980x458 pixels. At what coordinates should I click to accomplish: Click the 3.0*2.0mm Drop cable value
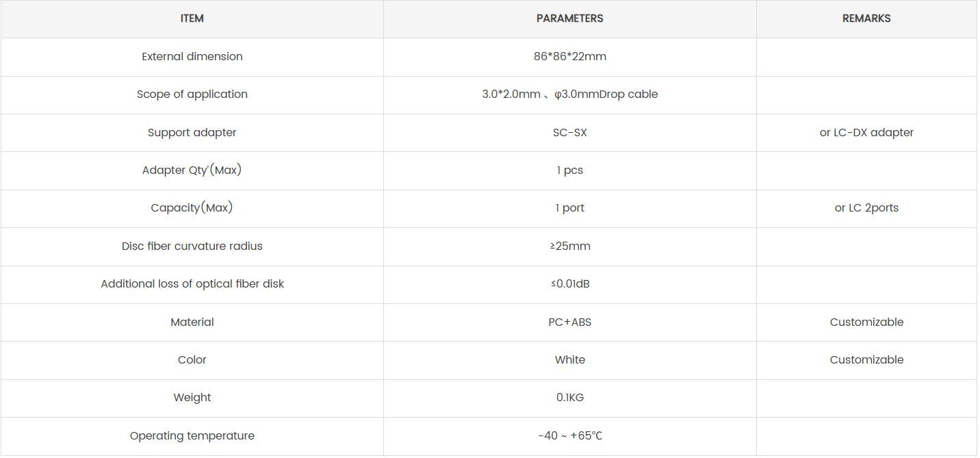click(569, 94)
